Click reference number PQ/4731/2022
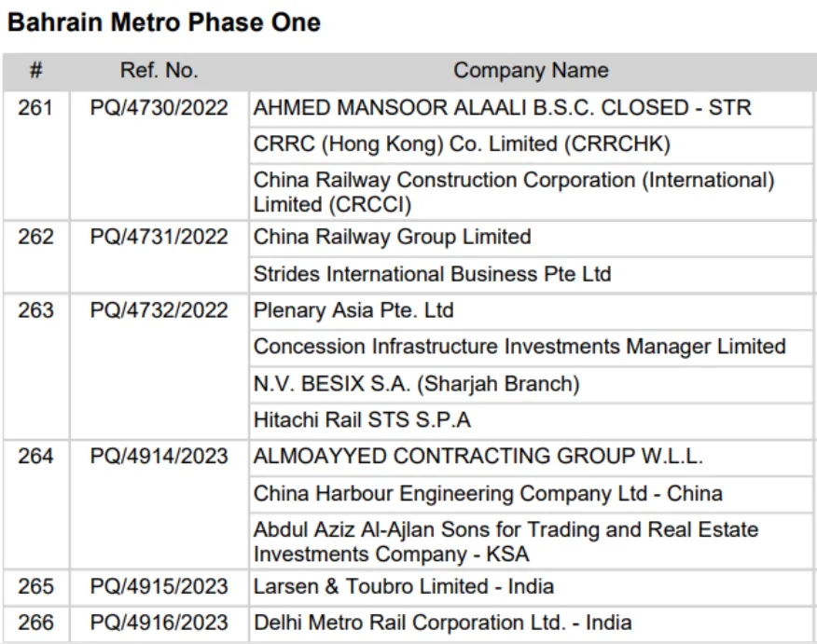 click(x=159, y=238)
